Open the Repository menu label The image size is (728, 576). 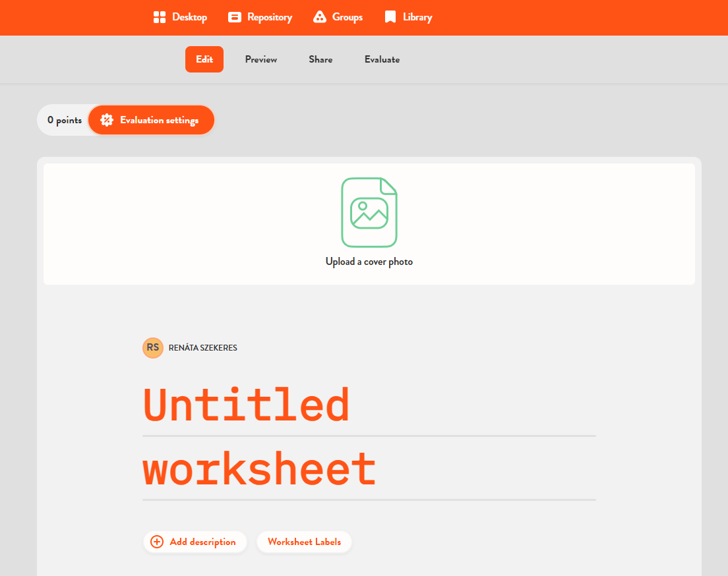coord(270,17)
